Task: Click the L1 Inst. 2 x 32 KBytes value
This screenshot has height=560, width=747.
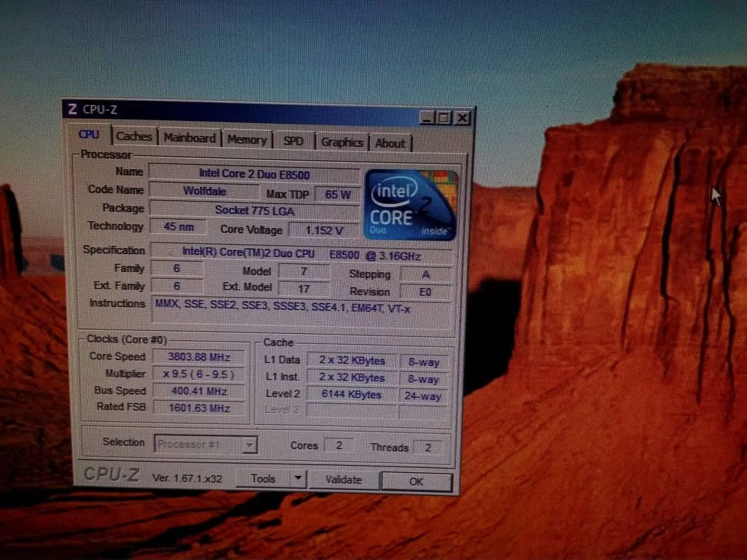Action: point(352,378)
